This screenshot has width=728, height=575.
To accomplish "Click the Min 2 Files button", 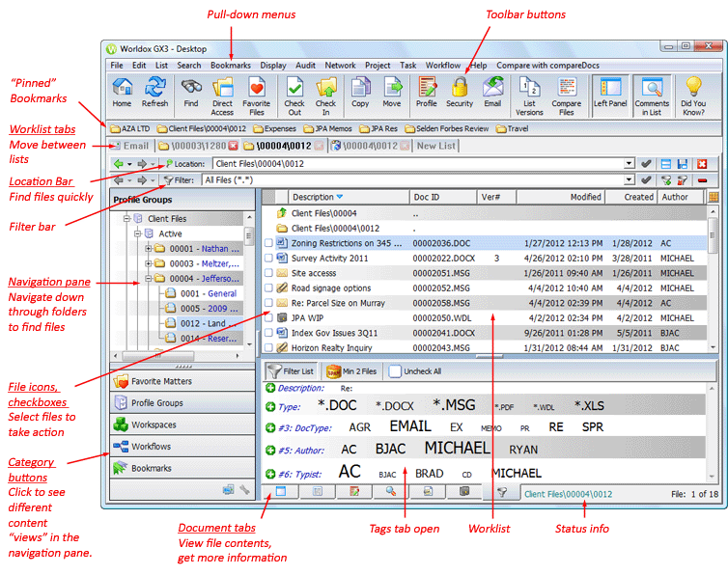I will tap(351, 371).
